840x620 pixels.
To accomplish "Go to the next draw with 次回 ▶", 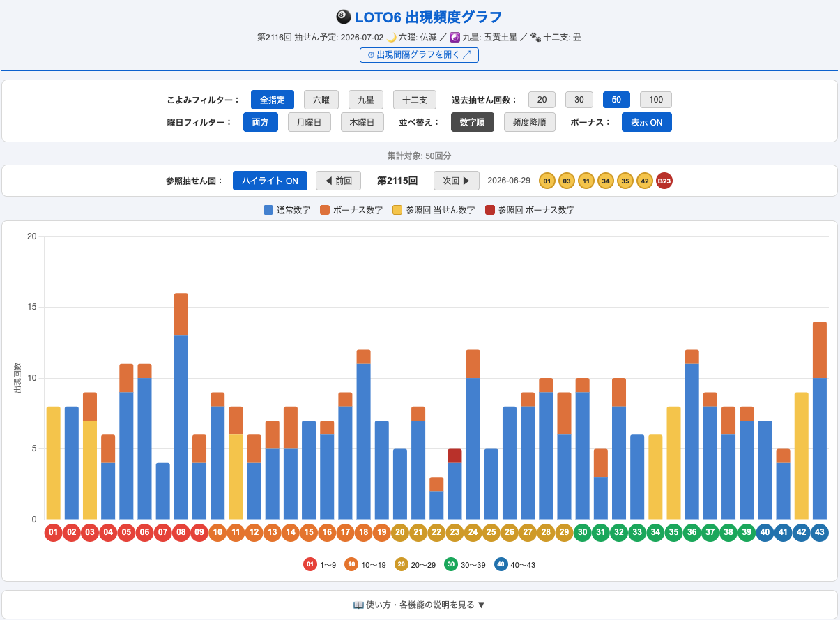I will (x=457, y=181).
